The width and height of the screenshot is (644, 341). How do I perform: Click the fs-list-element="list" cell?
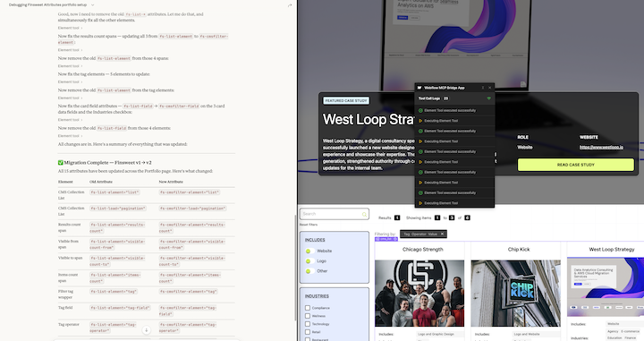[x=115, y=192]
